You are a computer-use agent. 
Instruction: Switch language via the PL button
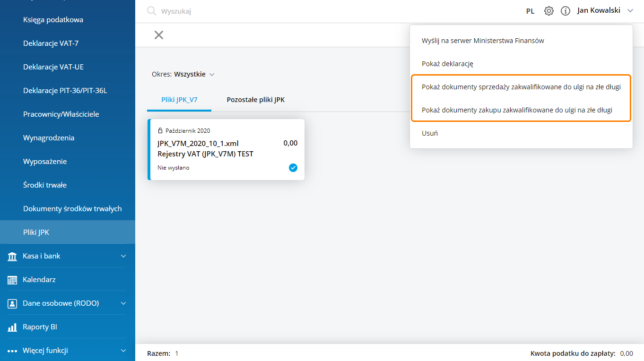[530, 11]
